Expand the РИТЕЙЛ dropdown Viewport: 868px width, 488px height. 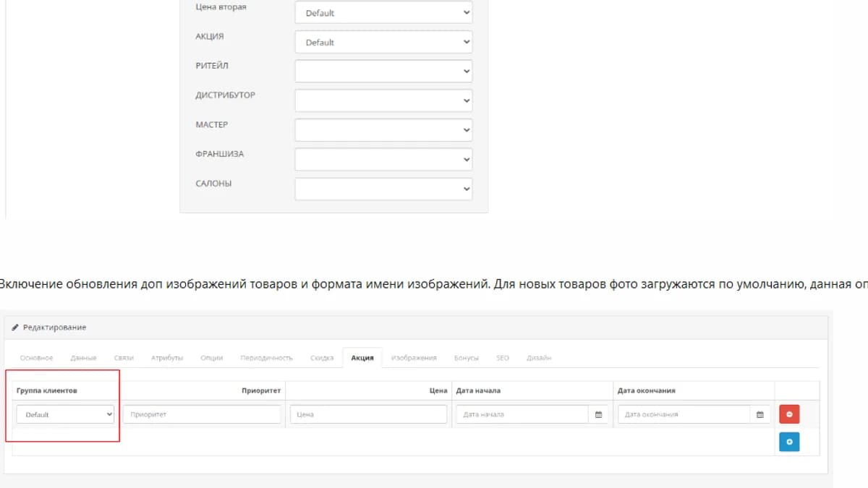(383, 71)
